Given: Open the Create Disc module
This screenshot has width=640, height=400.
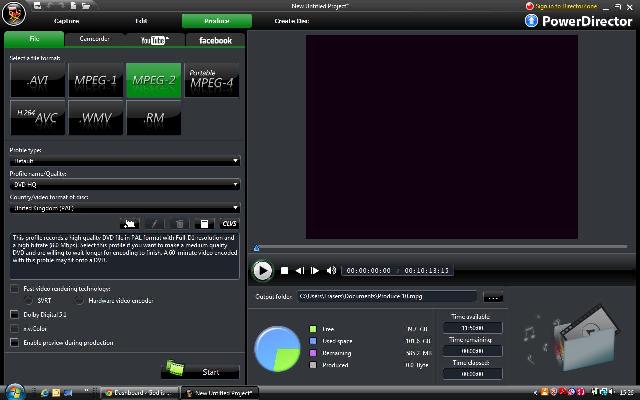Looking at the screenshot, I should (292, 21).
